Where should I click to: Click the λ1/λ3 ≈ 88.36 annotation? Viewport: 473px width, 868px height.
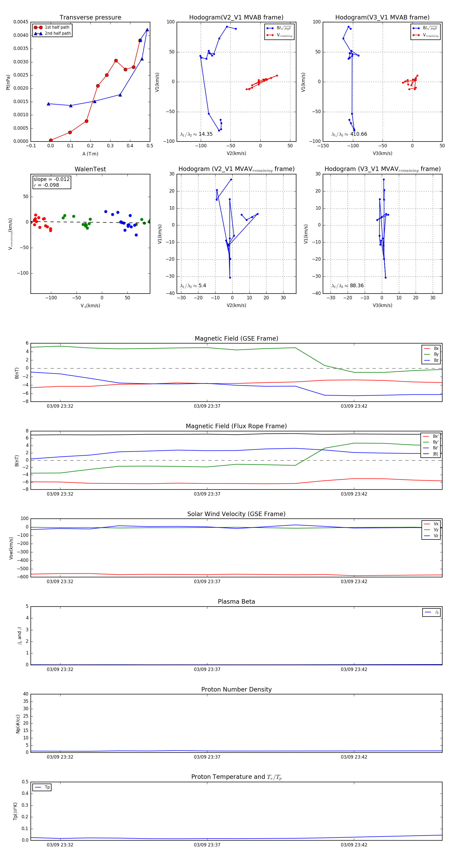(347, 286)
